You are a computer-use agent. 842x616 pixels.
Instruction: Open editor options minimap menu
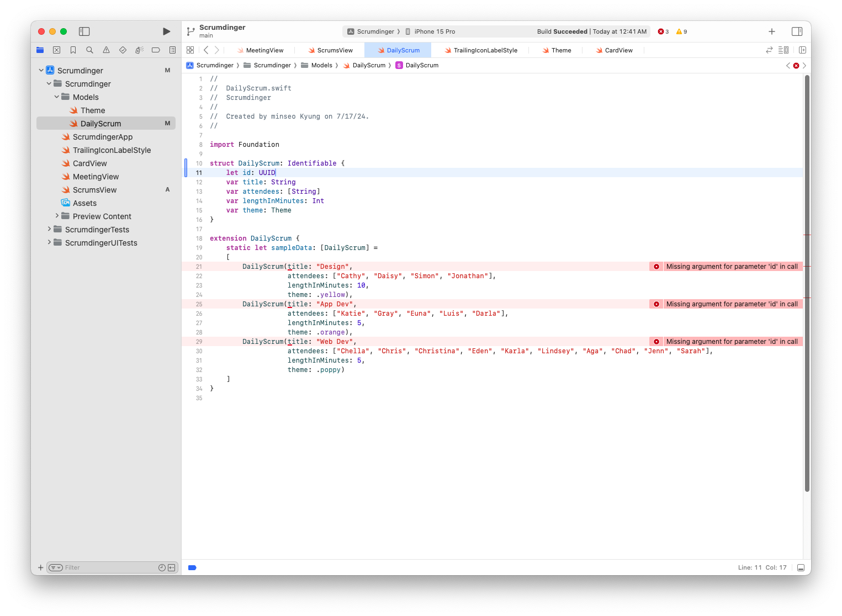pyautogui.click(x=783, y=50)
